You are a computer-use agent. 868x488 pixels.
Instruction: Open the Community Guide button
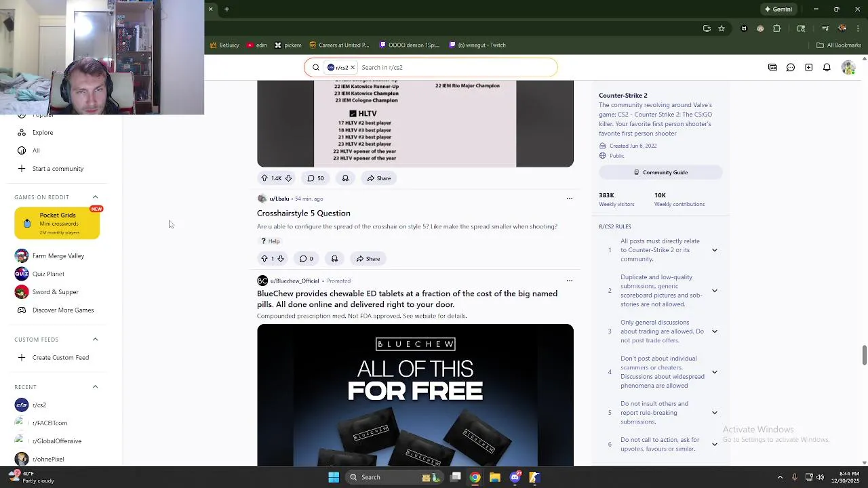click(x=660, y=172)
